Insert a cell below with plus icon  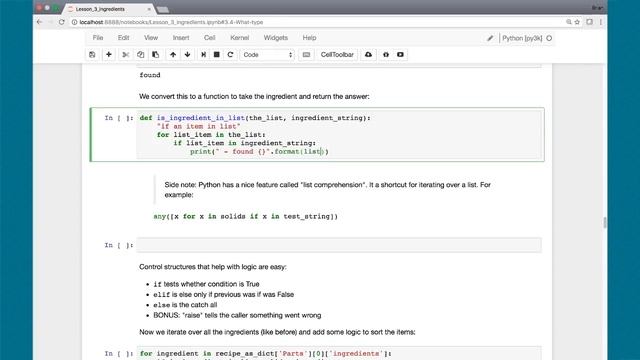coord(109,55)
